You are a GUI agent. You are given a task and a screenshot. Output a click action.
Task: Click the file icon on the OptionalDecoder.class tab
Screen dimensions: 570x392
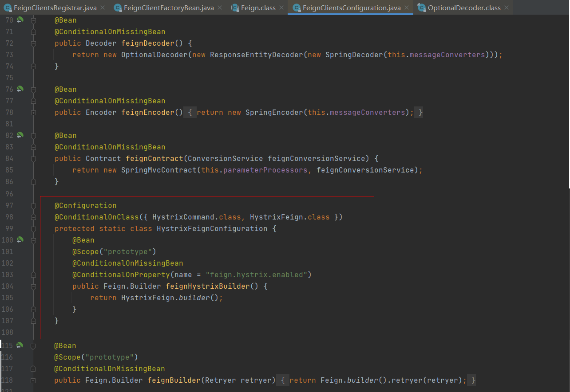[421, 8]
